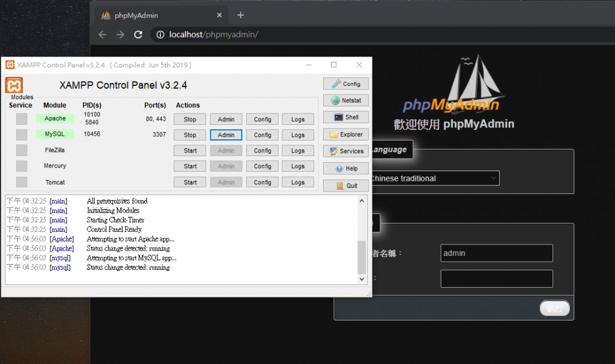This screenshot has height=364, width=615.
Task: Click the Apache module label
Action: coord(55,118)
